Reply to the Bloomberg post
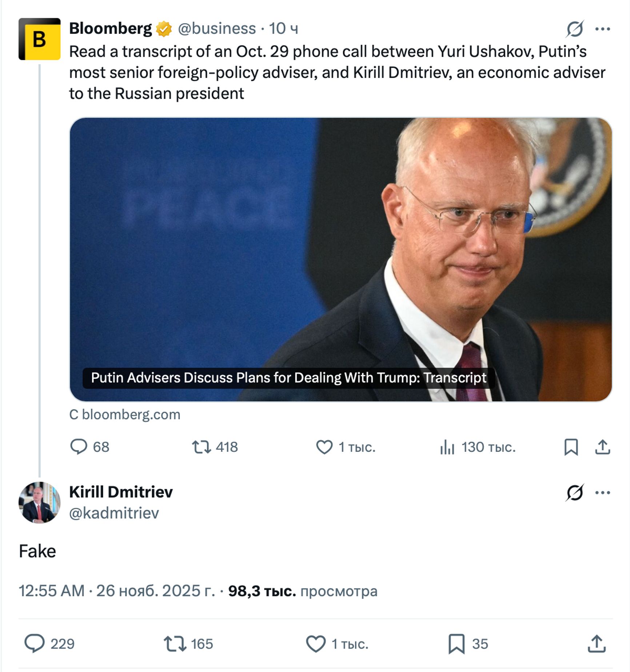Screen dimensions: 630x672 click(79, 446)
